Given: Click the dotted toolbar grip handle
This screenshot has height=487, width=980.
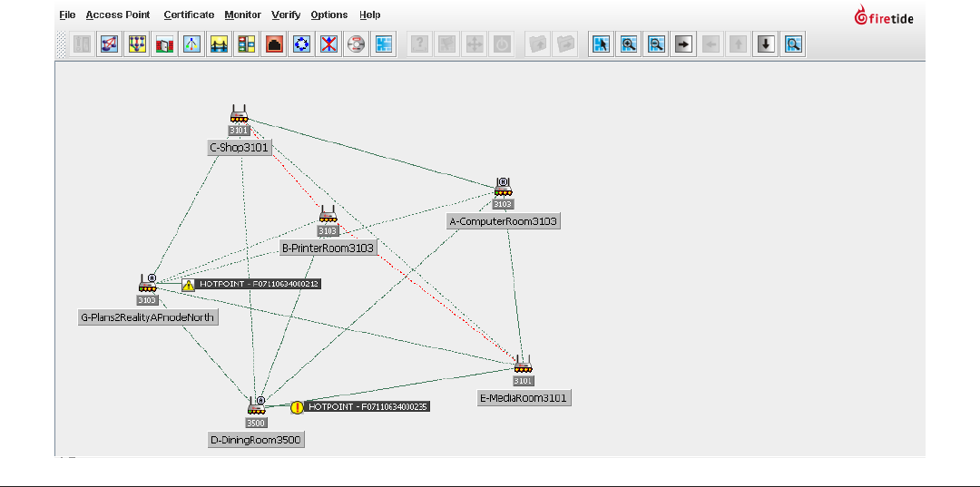Looking at the screenshot, I should tap(62, 44).
